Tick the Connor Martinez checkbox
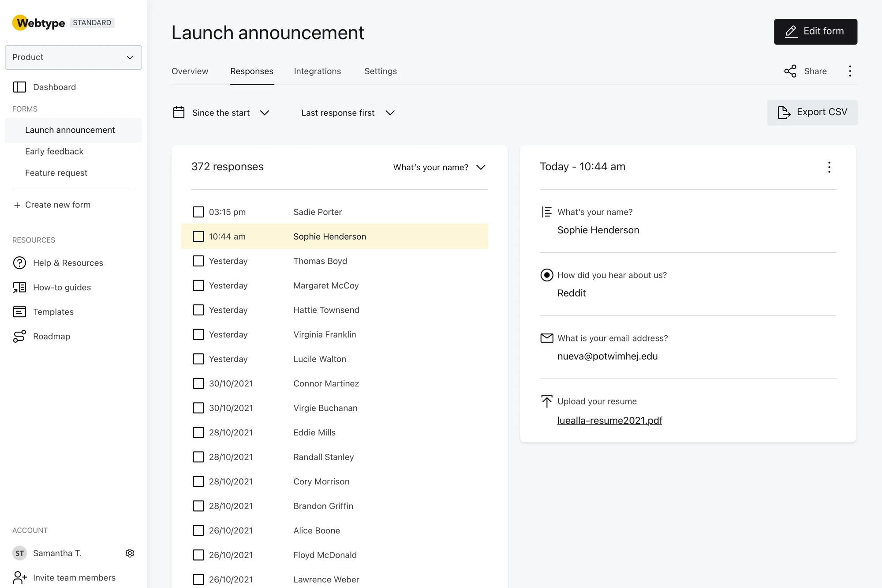Viewport: 882px width, 588px height. (x=198, y=383)
